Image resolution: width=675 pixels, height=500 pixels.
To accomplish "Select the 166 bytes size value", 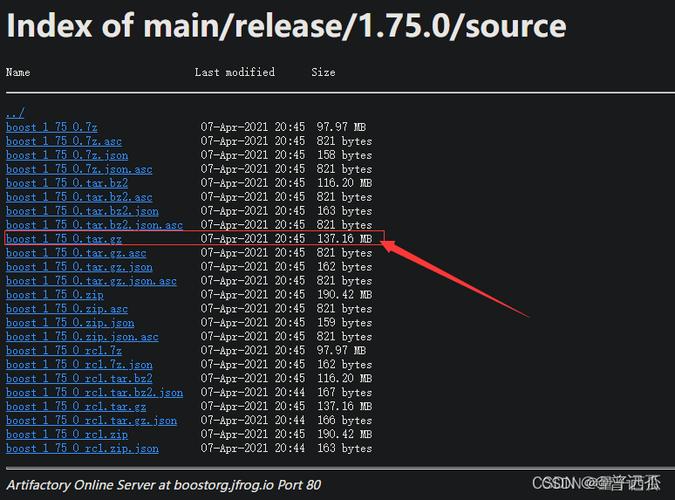I will pyautogui.click(x=344, y=420).
